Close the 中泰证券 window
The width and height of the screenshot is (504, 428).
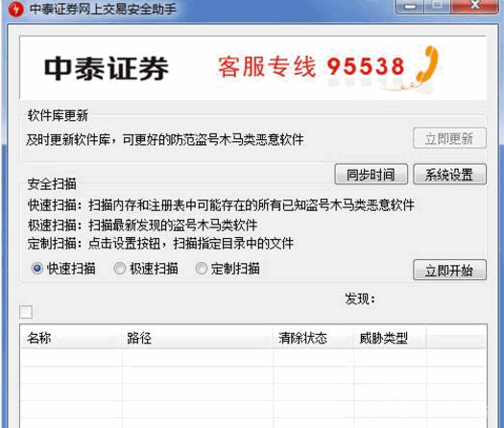coord(475,6)
